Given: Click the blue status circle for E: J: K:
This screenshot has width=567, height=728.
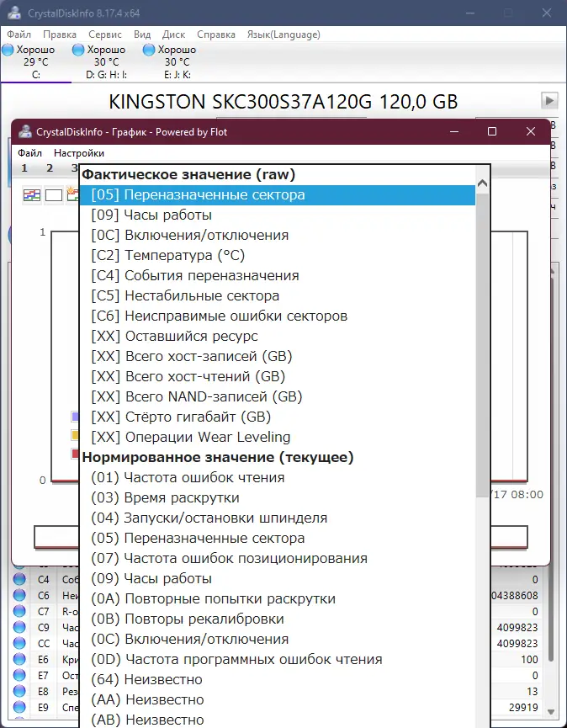Looking at the screenshot, I should (x=149, y=50).
